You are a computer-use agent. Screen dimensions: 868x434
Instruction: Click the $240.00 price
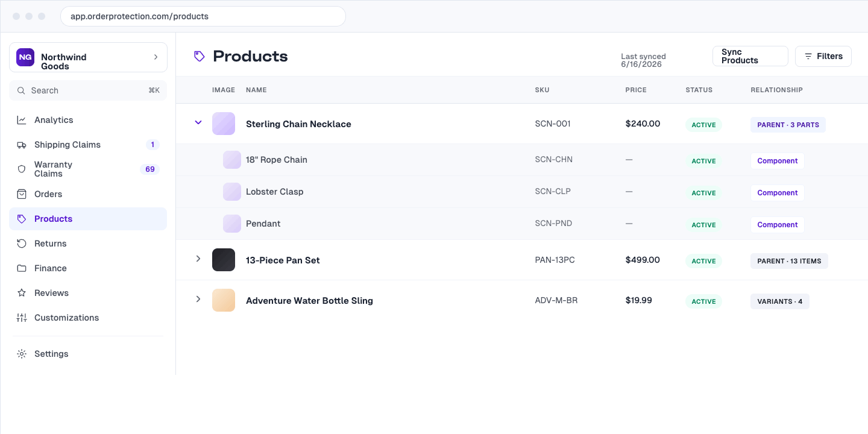(x=643, y=124)
